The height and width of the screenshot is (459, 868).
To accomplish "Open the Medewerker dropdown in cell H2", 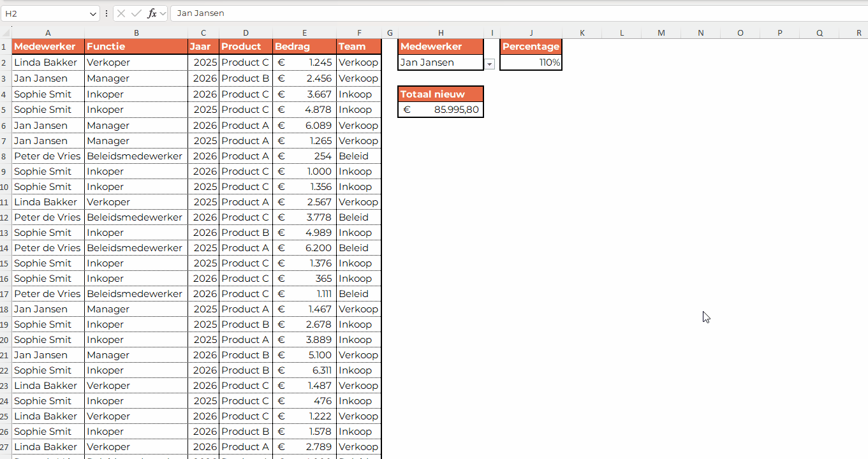I will (489, 63).
